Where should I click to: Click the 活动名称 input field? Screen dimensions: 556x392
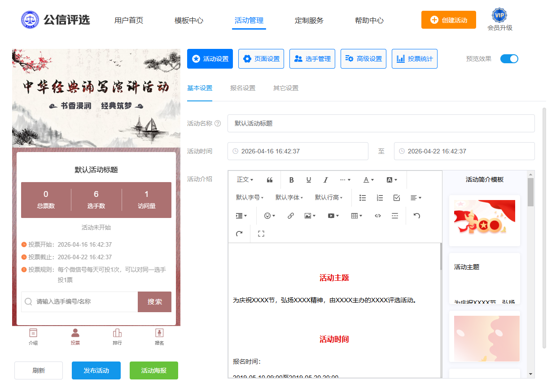click(381, 123)
